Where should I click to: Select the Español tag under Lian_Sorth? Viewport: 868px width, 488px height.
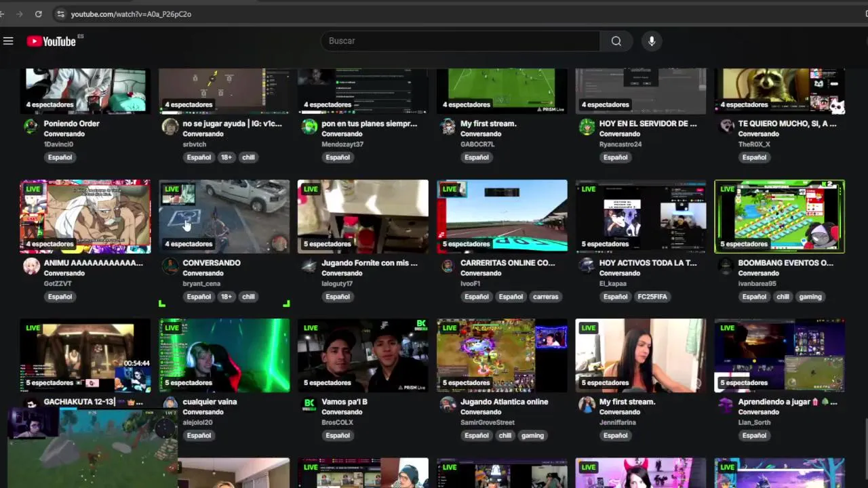tap(754, 436)
